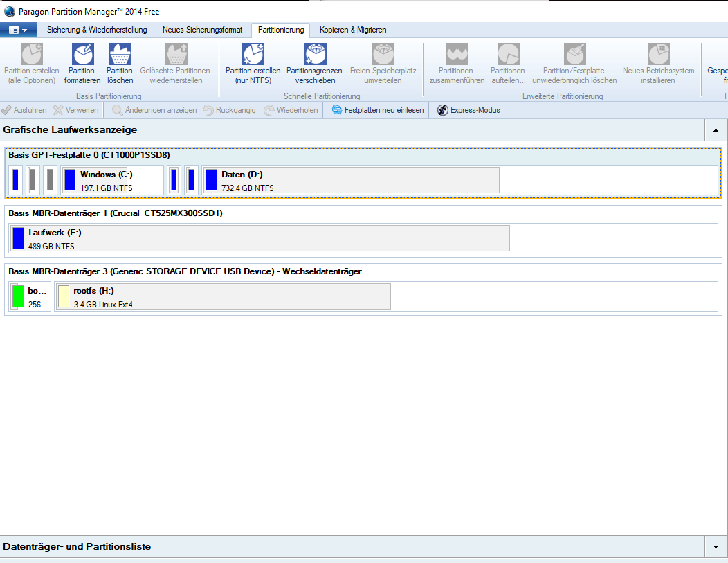Screen dimensions: 728x563
Task: Click Basis MBR-Datenträger 1 disk title
Action: [116, 213]
